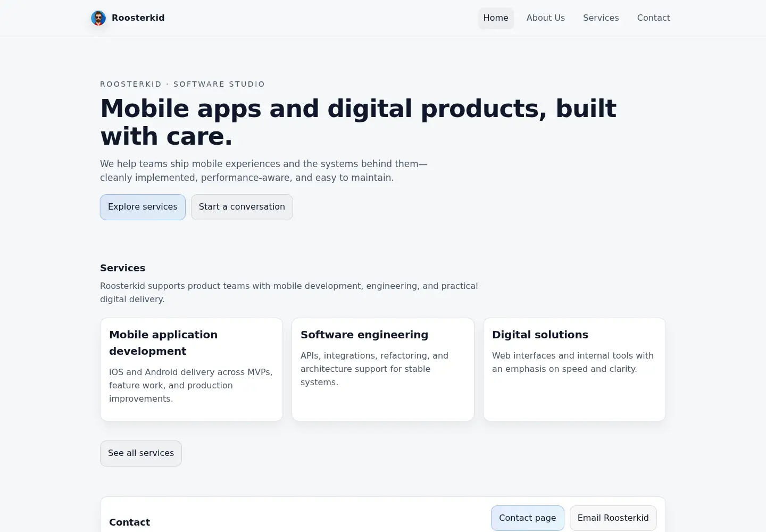The height and width of the screenshot is (532, 766).
Task: Click the Roosterkid brand name
Action: click(x=138, y=18)
